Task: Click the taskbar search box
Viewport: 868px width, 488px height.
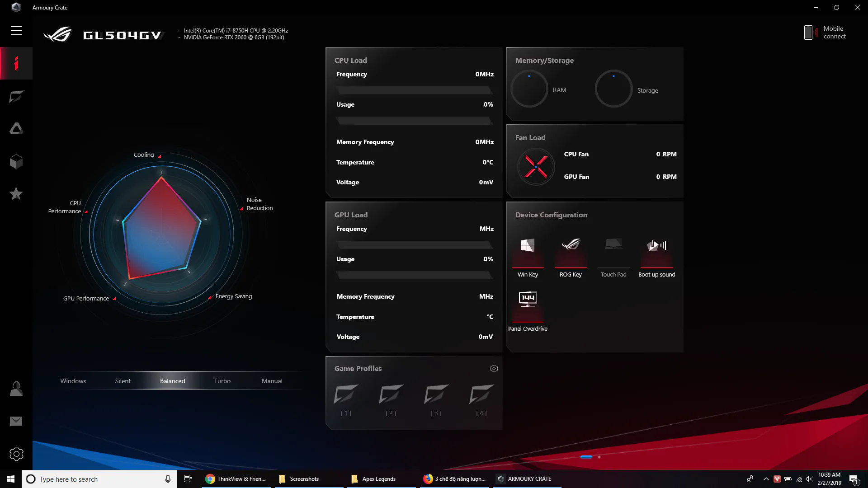Action: click(x=99, y=479)
